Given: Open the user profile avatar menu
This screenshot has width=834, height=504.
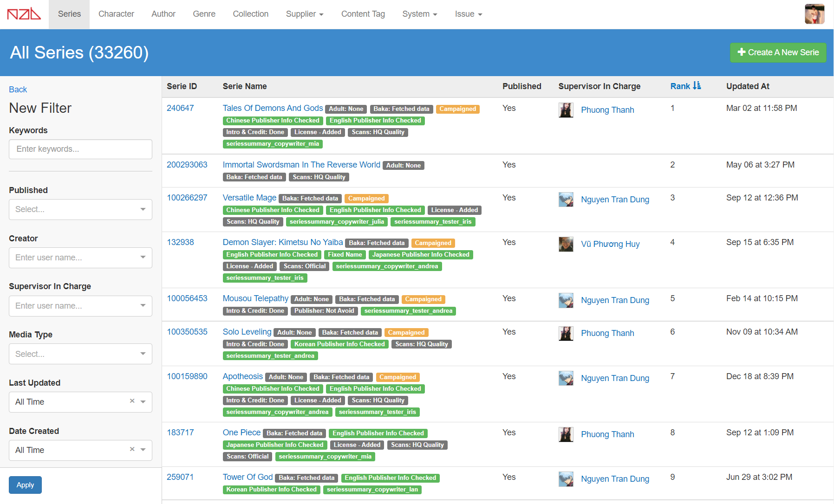Looking at the screenshot, I should coord(814,14).
